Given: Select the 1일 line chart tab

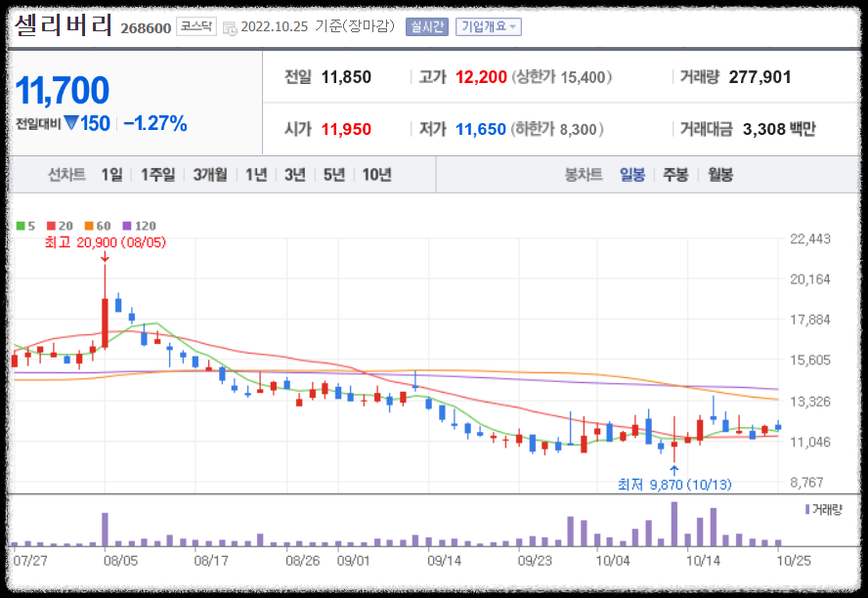Looking at the screenshot, I should tap(111, 175).
